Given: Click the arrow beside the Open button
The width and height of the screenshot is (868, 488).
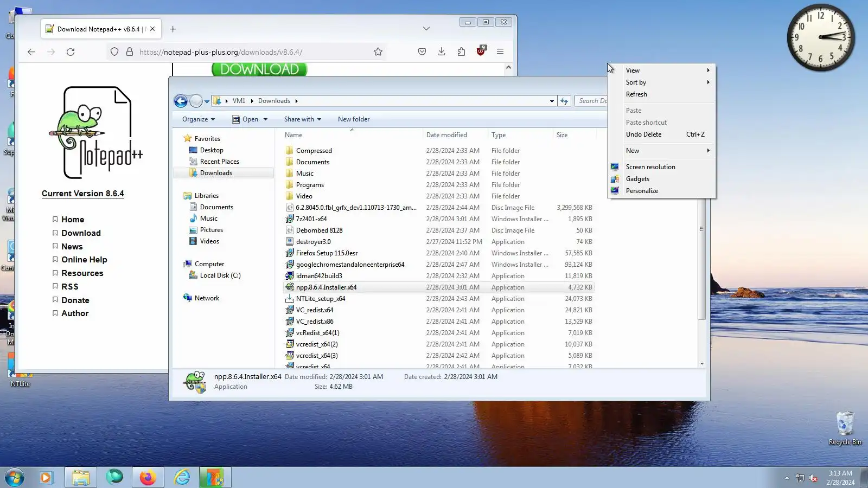Looking at the screenshot, I should click(265, 119).
